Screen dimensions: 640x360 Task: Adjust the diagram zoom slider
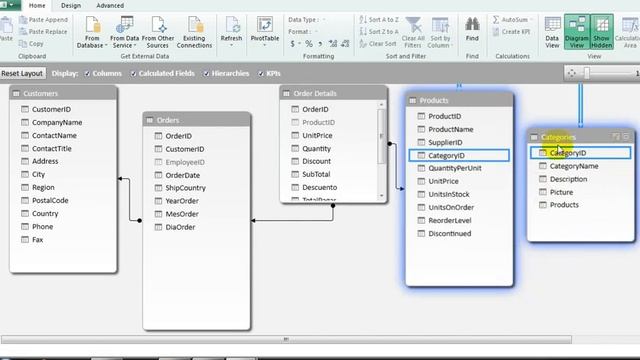[x=587, y=73]
